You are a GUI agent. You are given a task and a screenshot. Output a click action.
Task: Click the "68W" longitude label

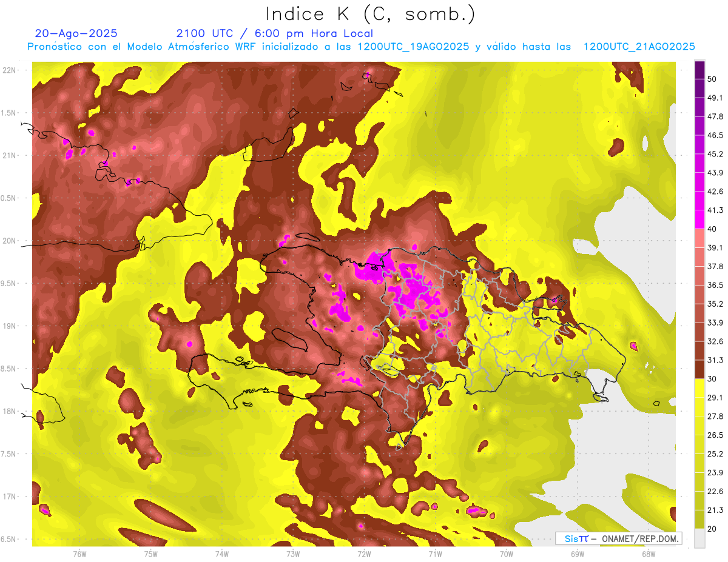(649, 554)
